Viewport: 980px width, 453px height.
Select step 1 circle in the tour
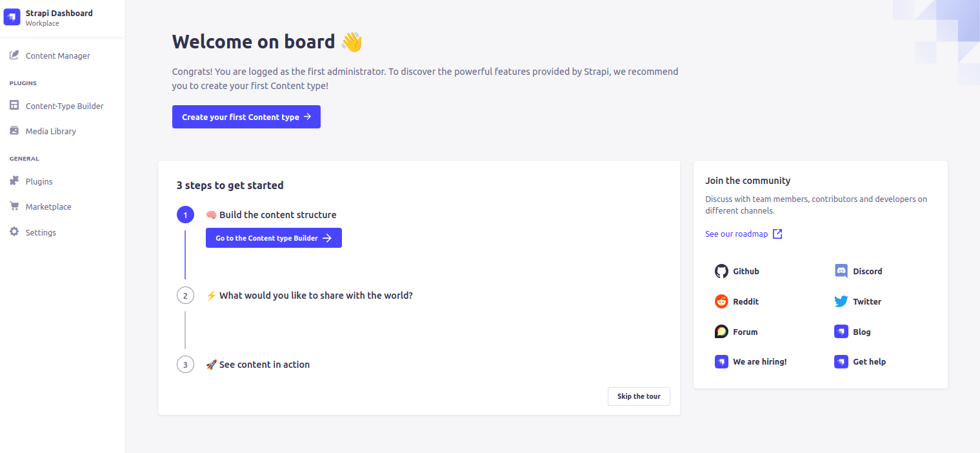tap(185, 215)
